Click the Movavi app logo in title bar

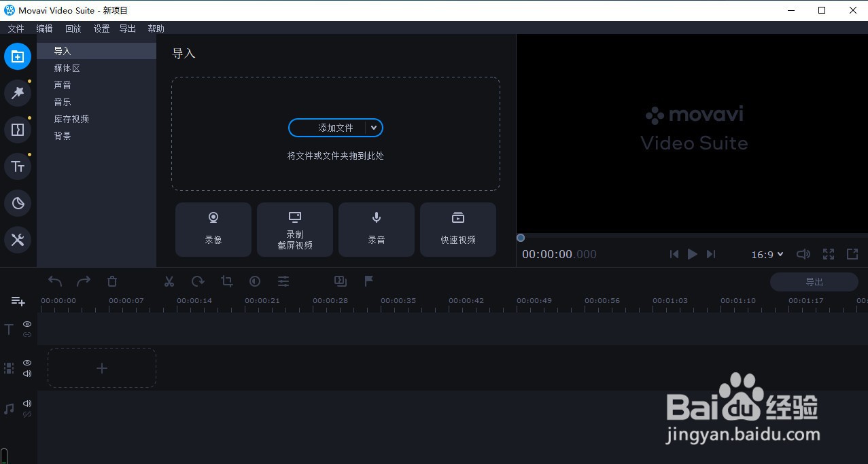10,10
